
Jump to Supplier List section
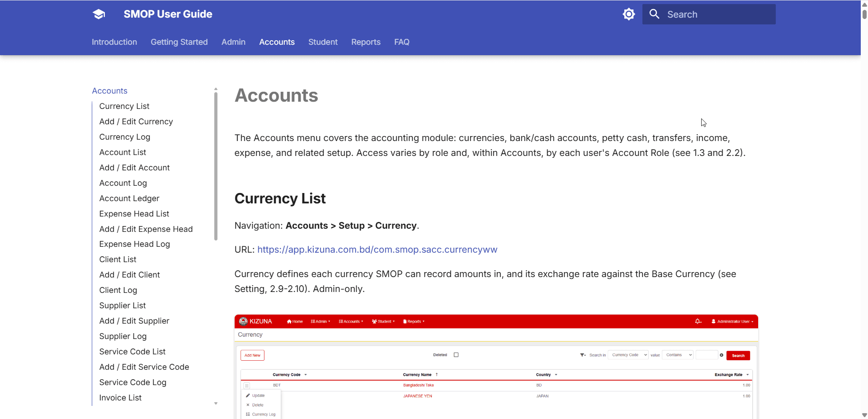click(x=123, y=306)
